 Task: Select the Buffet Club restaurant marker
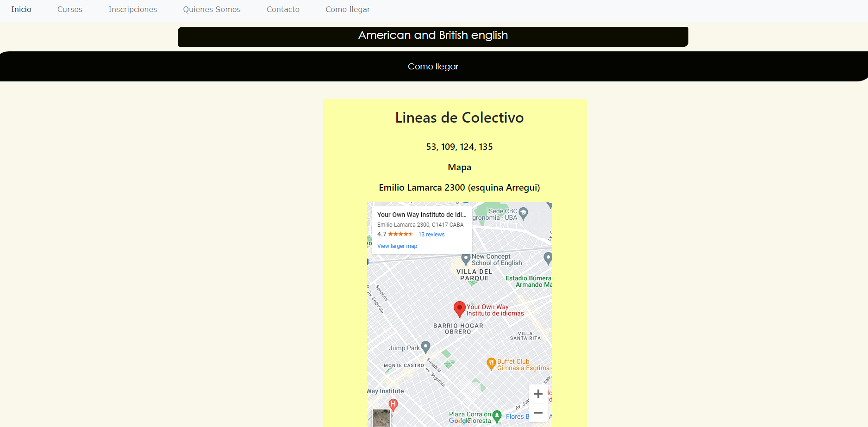tap(491, 364)
